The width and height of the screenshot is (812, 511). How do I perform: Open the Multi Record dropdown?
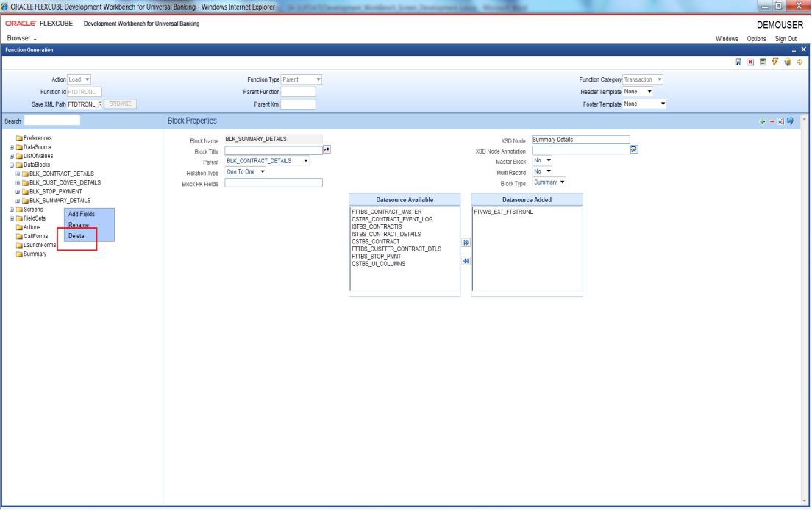pos(542,171)
